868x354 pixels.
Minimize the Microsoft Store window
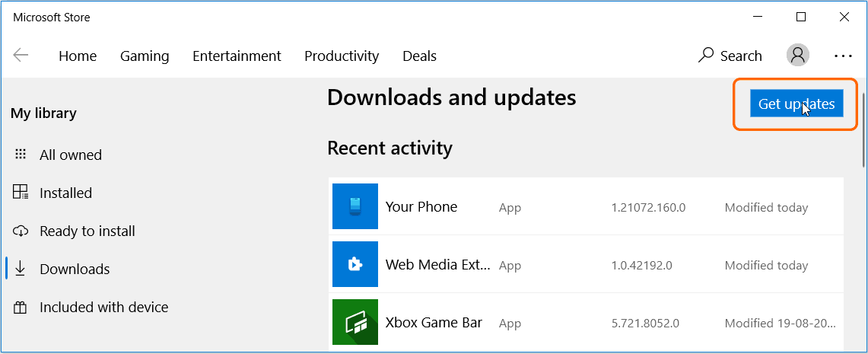pos(757,18)
